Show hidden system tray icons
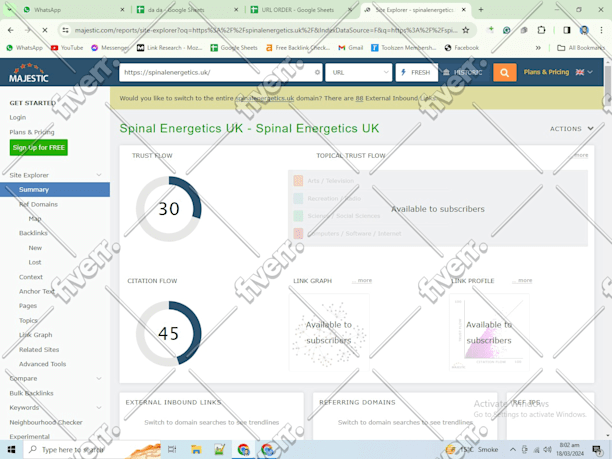 coord(513,450)
